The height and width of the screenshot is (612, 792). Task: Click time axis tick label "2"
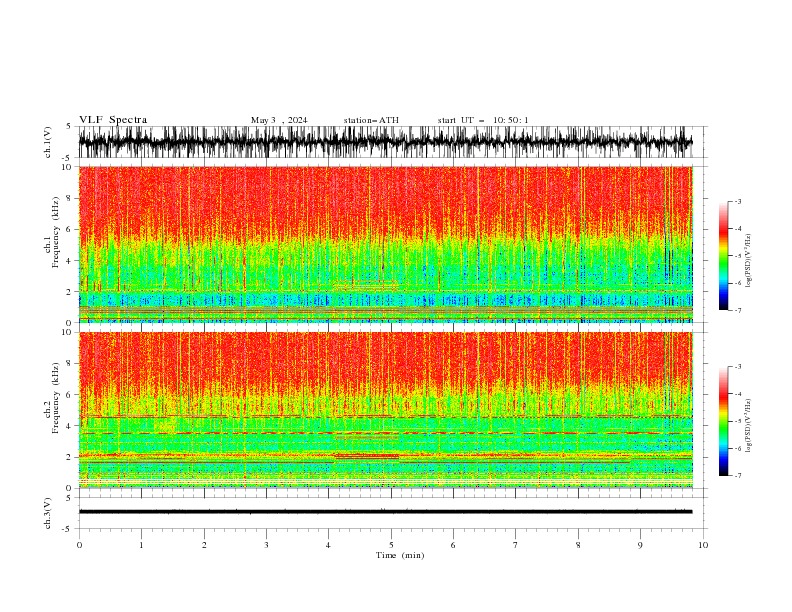pos(204,545)
